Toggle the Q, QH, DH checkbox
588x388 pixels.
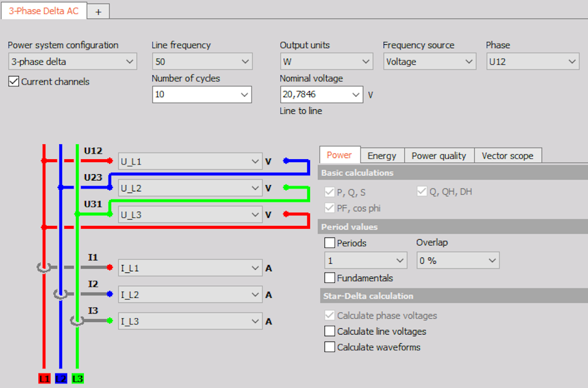coord(422,191)
